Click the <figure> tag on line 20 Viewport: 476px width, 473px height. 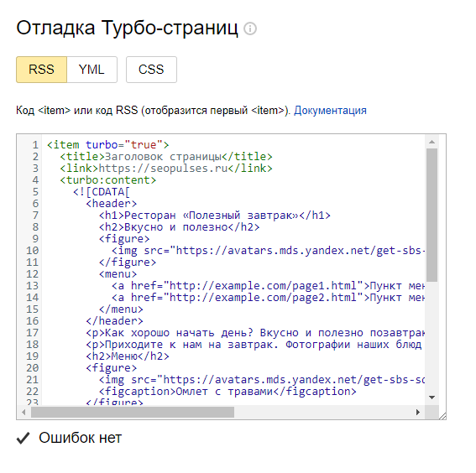coord(112,368)
